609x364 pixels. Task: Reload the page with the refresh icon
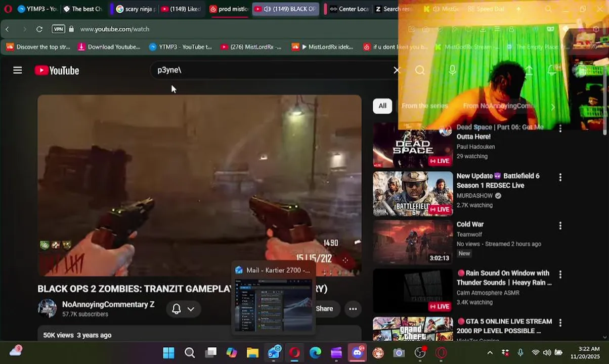tap(39, 29)
